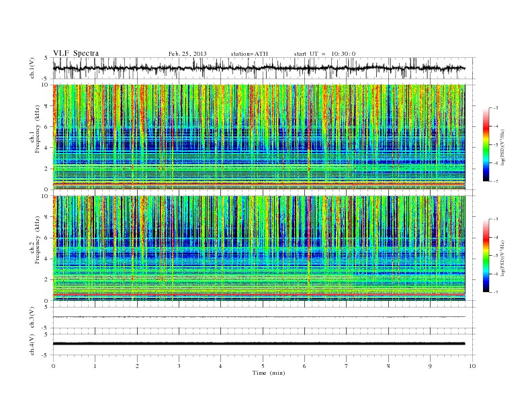532x411 pixels.
Task: Click the ch.1(V) waveform axis label
Action: (x=32, y=68)
